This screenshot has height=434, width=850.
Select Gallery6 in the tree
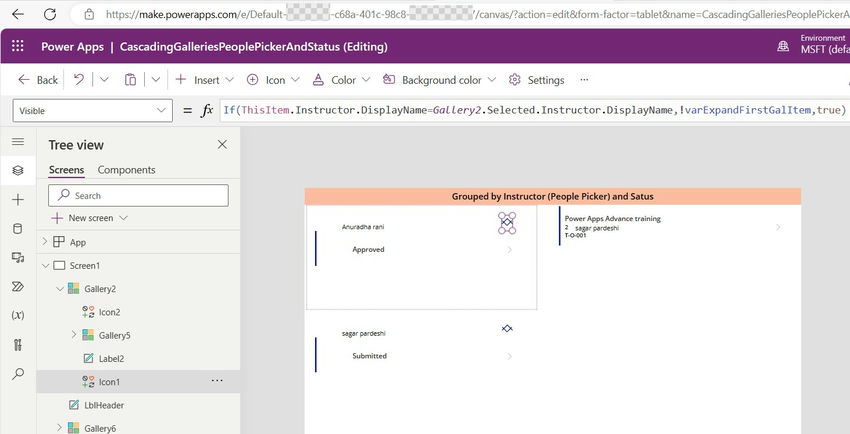(100, 428)
